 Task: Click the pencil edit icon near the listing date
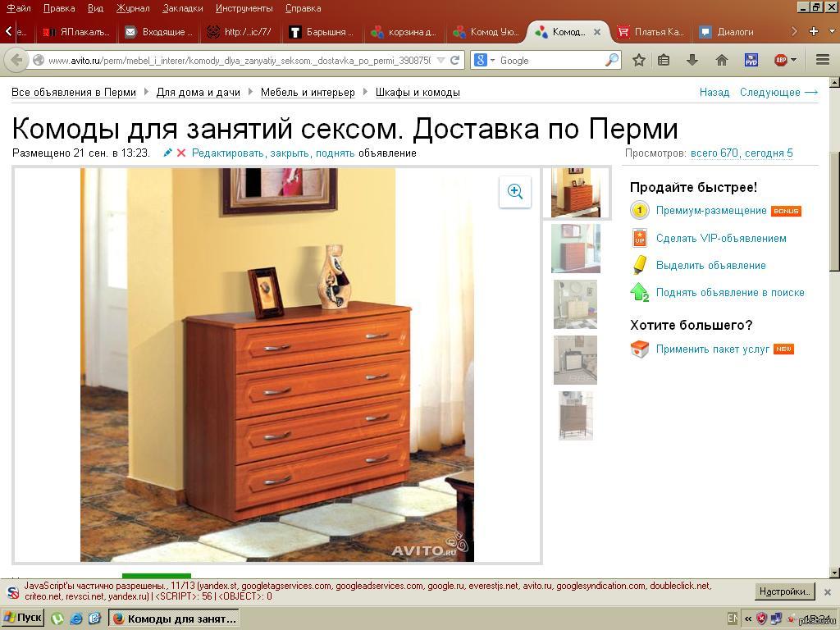[168, 153]
